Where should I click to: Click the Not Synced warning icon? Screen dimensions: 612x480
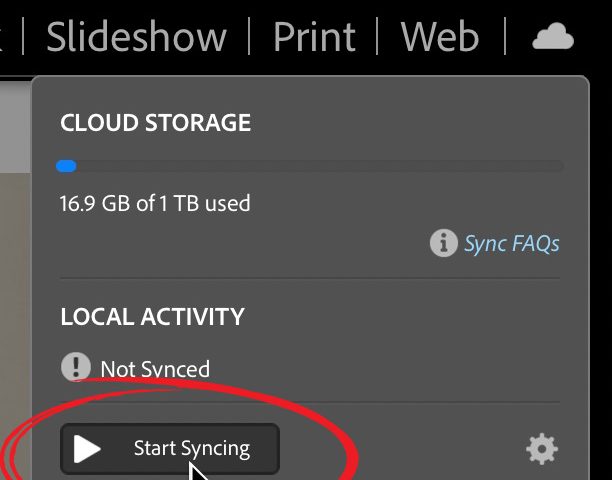[76, 367]
